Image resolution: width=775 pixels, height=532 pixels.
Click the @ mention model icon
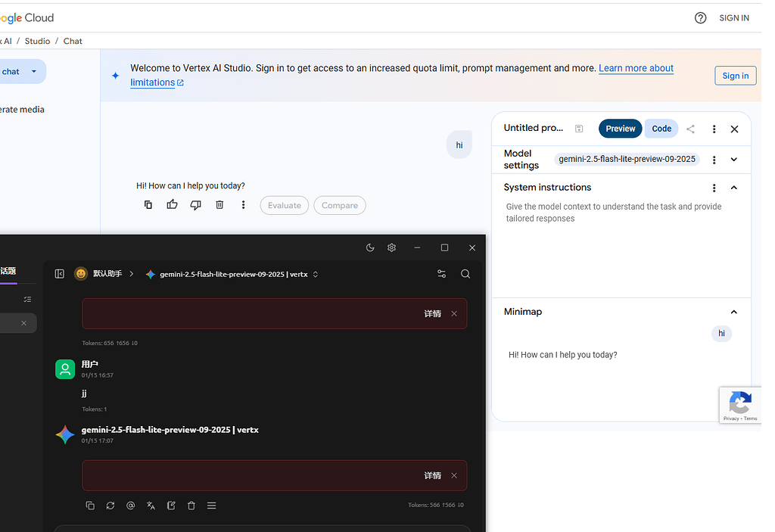[130, 506]
